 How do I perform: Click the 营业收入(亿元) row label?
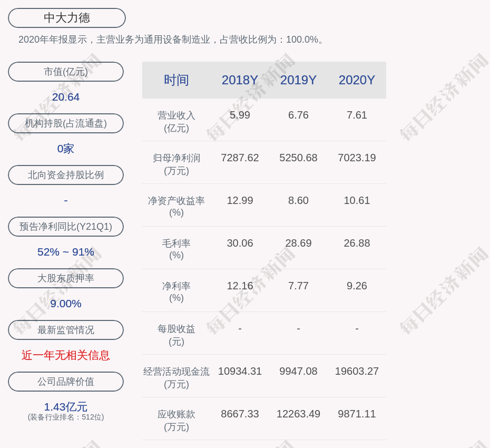tap(177, 121)
